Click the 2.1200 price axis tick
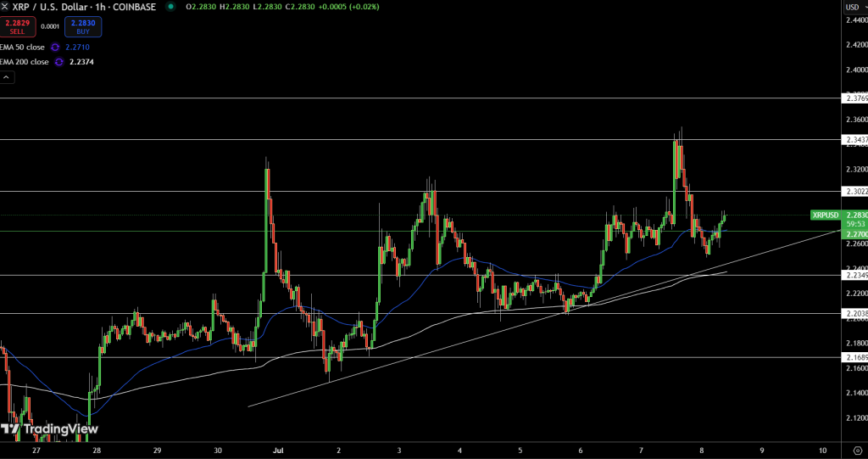Image resolution: width=868 pixels, height=459 pixels. 856,417
